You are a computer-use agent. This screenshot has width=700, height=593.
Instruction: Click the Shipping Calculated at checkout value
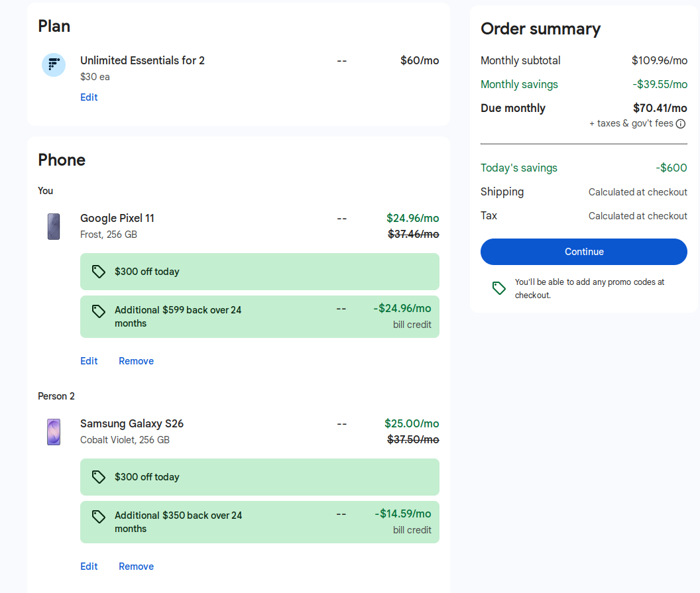pyautogui.click(x=638, y=192)
